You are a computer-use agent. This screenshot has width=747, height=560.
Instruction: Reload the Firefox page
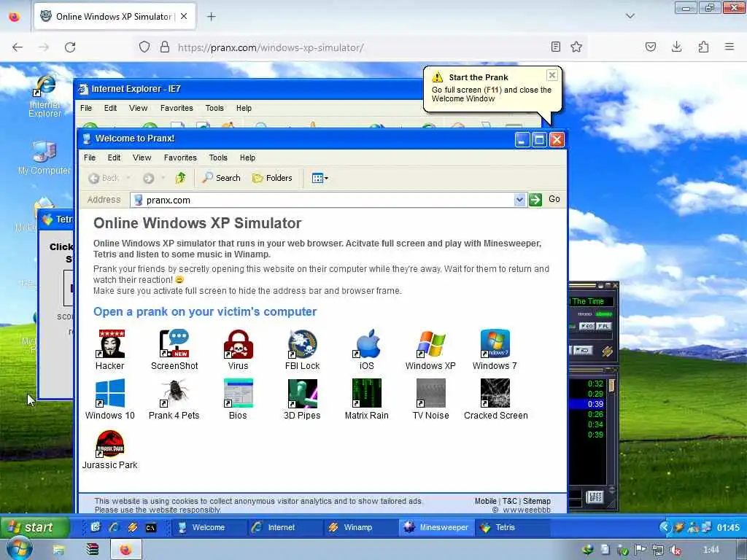(x=70, y=47)
